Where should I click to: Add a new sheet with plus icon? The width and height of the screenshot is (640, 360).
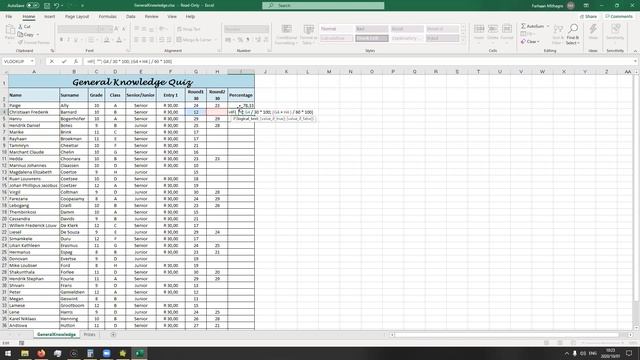click(113, 334)
